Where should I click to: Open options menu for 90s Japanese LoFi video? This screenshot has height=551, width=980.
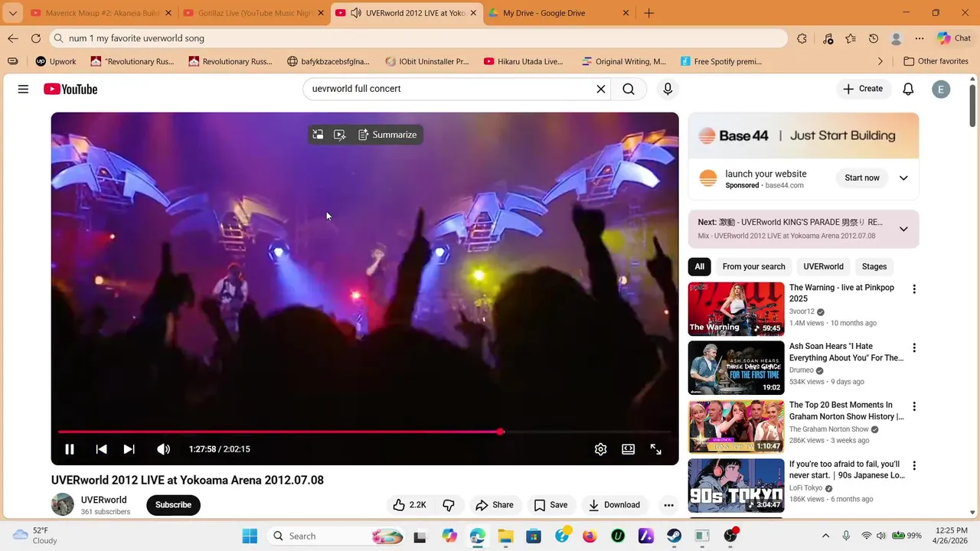pos(913,465)
